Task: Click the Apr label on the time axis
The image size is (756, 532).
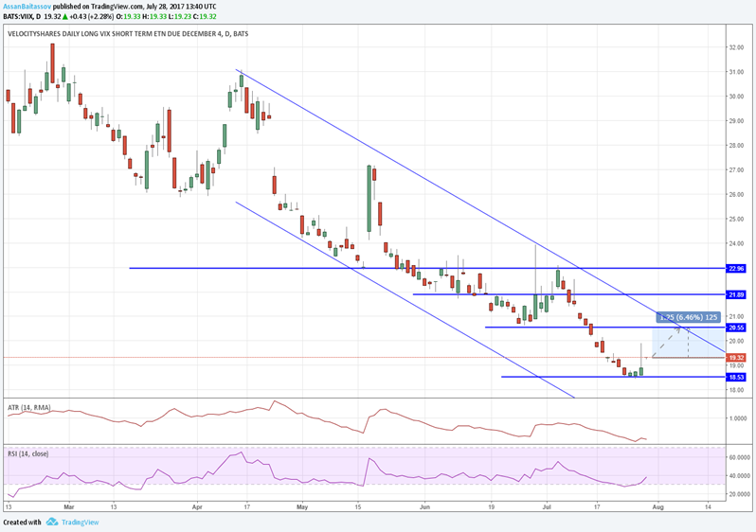Action: (197, 507)
